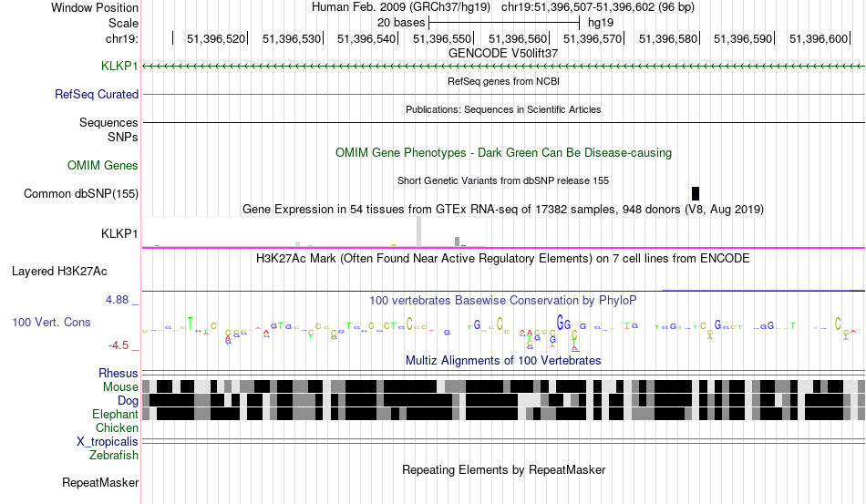Click the Window Position label

[x=95, y=7]
